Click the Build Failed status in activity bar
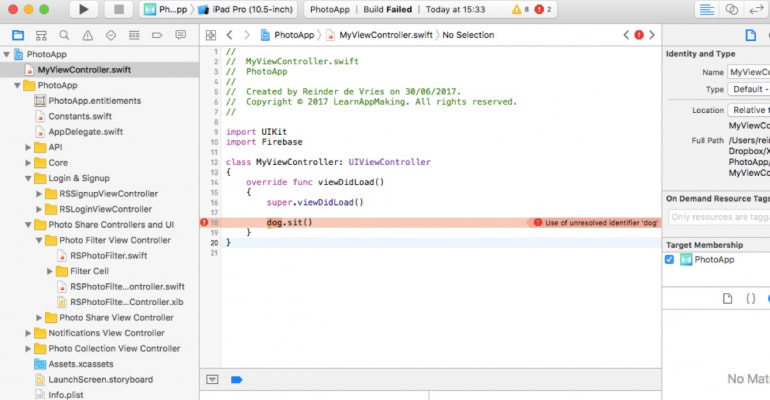 387,9
